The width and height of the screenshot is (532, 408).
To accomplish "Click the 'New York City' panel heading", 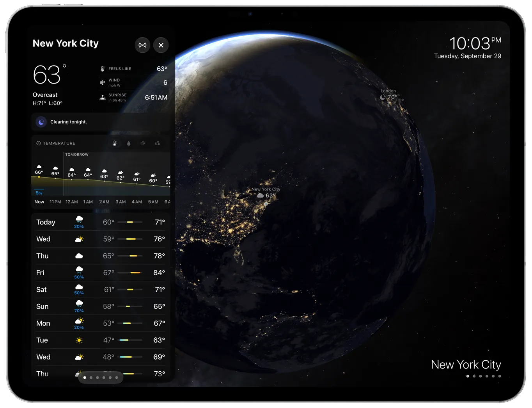I will 66,43.
